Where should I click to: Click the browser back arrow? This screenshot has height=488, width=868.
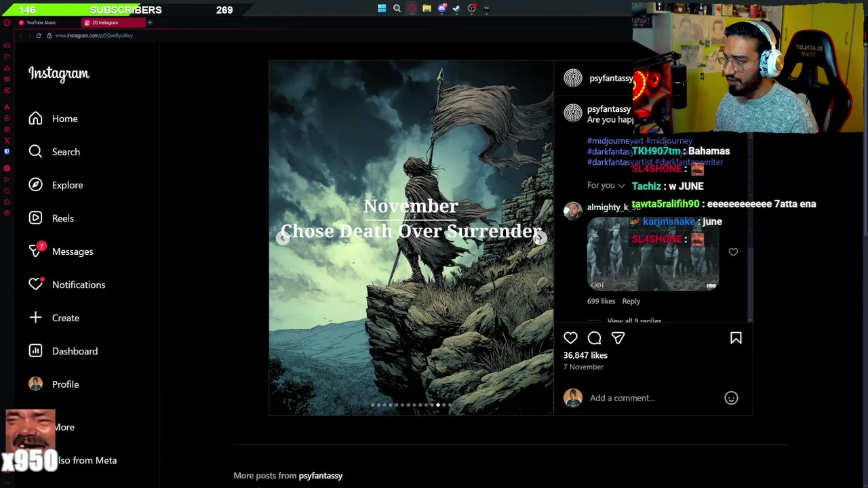[x=21, y=35]
